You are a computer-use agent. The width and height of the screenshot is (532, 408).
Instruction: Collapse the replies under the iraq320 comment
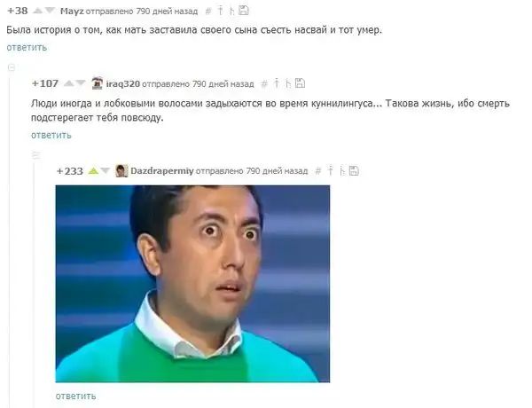pyautogui.click(x=35, y=155)
